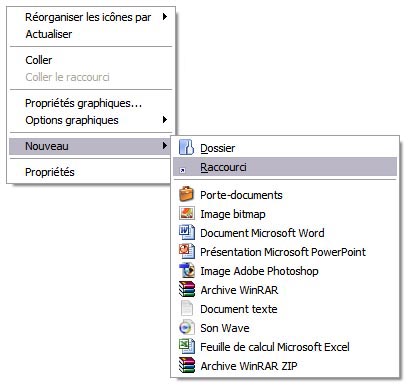Click the Raccourci shortcut arrow icon
This screenshot has width=415, height=389.
pyautogui.click(x=182, y=171)
